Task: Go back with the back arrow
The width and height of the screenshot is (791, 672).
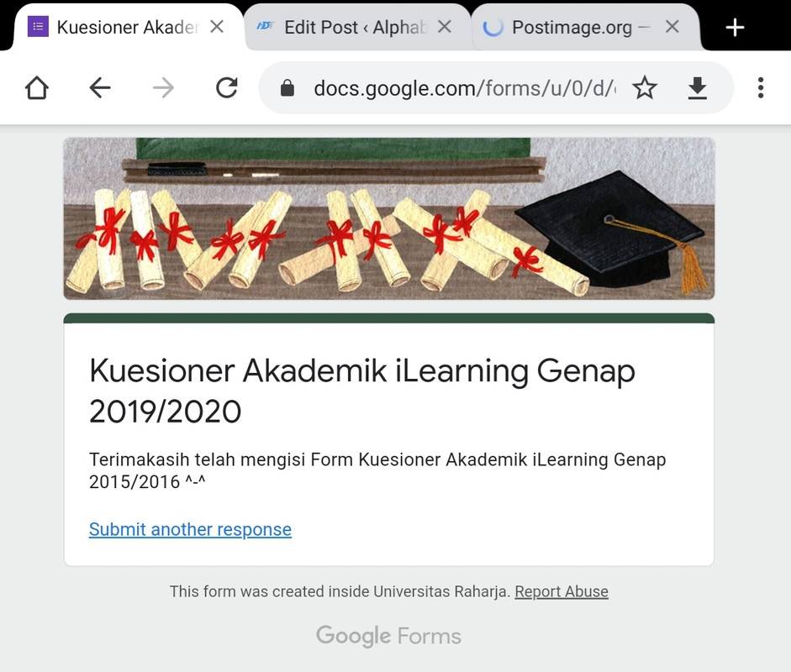Action: (100, 87)
